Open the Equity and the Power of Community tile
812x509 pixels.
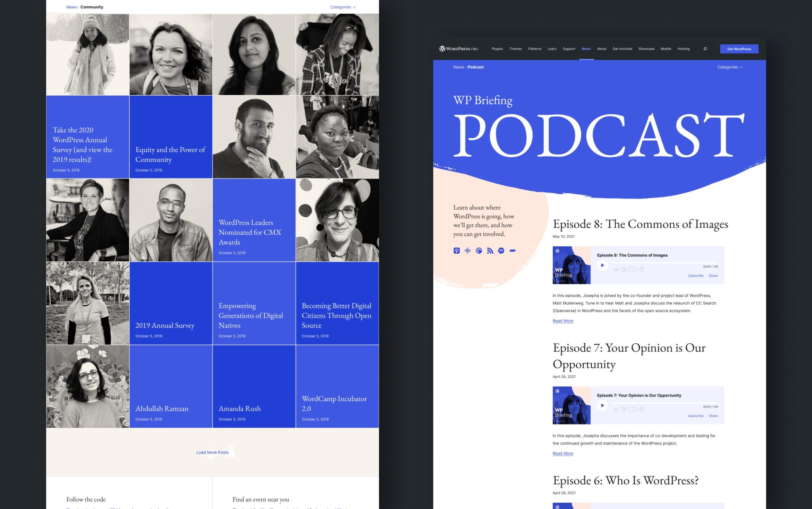click(x=170, y=155)
